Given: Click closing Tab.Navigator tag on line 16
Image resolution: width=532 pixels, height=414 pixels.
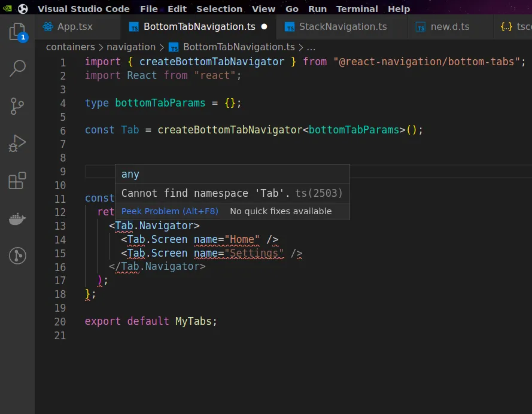Looking at the screenshot, I should pos(157,266).
